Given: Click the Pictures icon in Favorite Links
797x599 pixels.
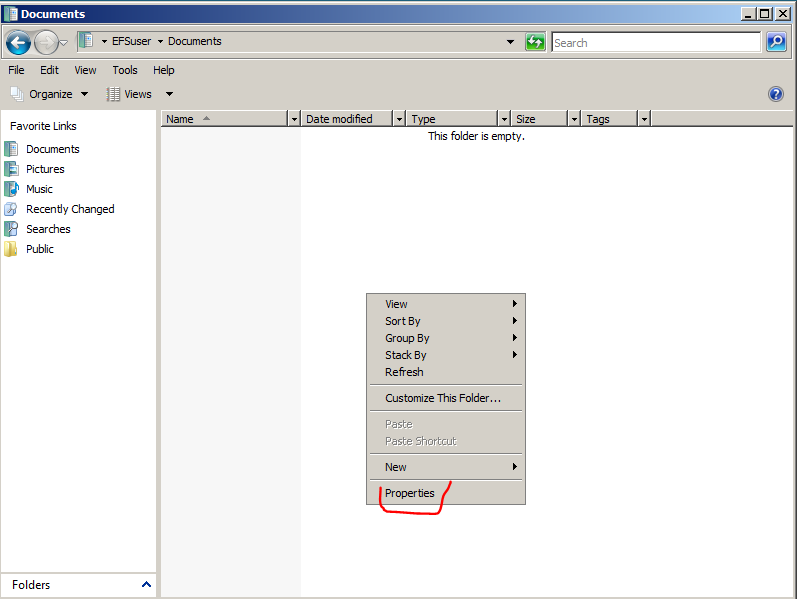Looking at the screenshot, I should coord(11,169).
